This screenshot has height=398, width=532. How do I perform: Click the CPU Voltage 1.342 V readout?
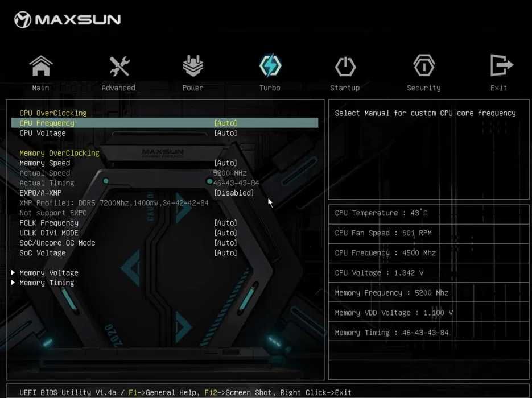379,272
